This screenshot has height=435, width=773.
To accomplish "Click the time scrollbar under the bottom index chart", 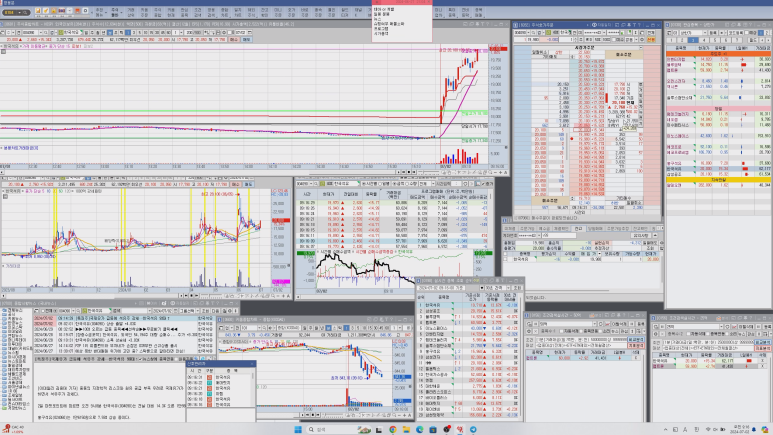I will tap(278, 415).
